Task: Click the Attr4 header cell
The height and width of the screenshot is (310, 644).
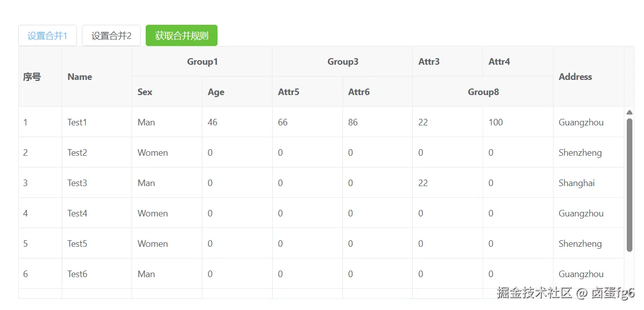Action: (499, 62)
